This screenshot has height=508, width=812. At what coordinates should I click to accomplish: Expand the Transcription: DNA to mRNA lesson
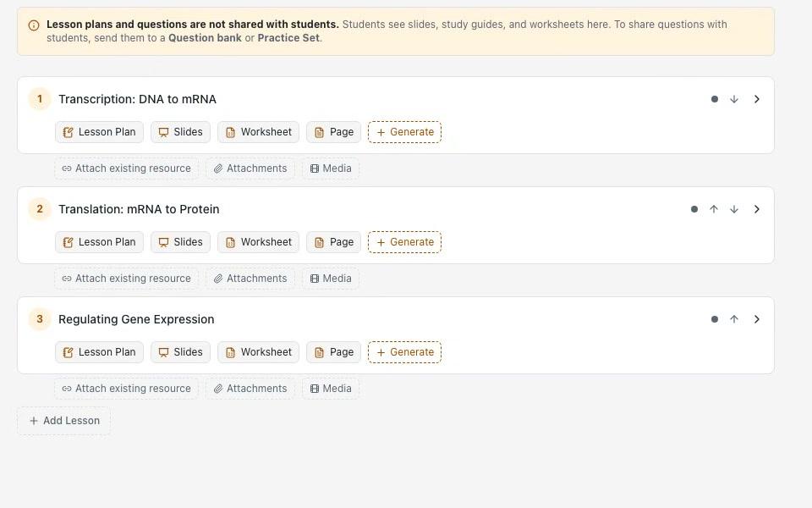[756, 99]
